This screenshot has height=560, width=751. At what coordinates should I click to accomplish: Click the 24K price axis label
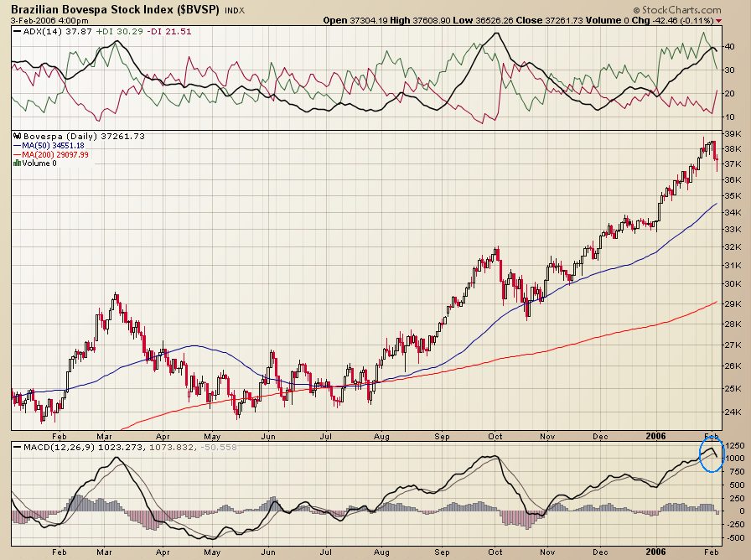733,412
